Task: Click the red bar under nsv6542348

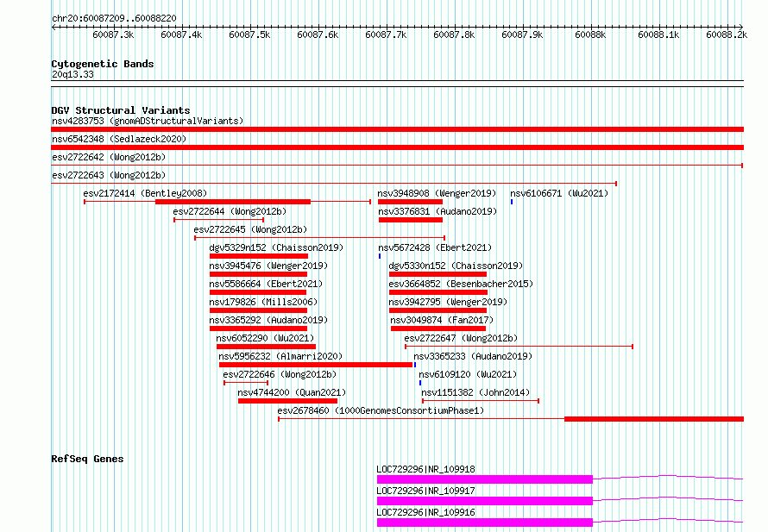Action: coord(397,147)
